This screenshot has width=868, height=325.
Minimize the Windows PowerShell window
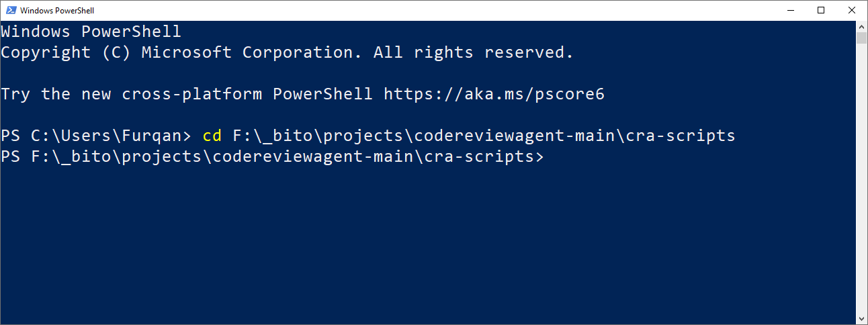point(790,10)
